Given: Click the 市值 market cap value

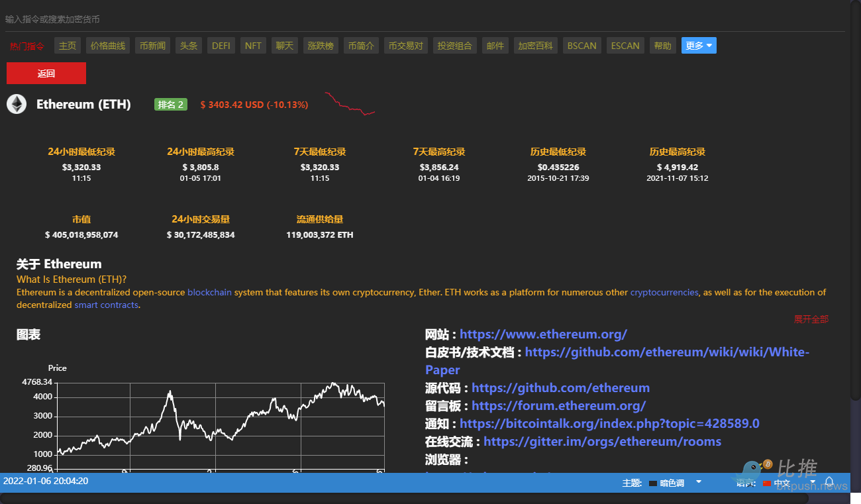Looking at the screenshot, I should (x=81, y=235).
